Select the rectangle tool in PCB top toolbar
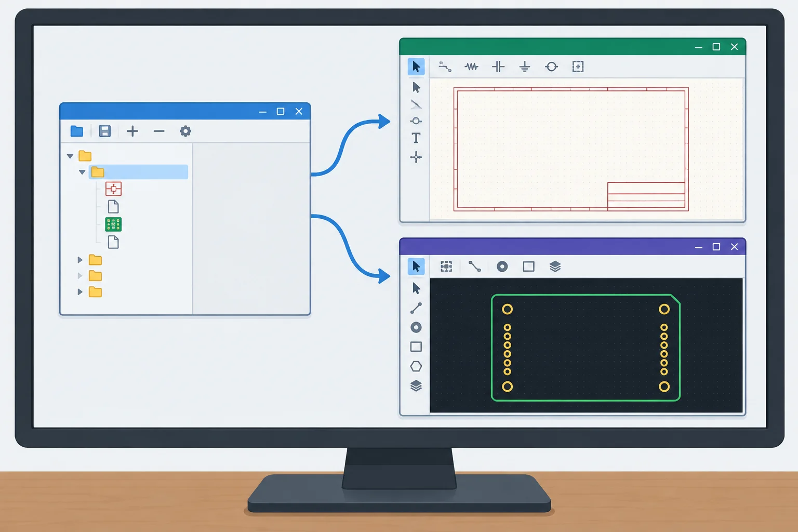The height and width of the screenshot is (532, 798). [529, 267]
